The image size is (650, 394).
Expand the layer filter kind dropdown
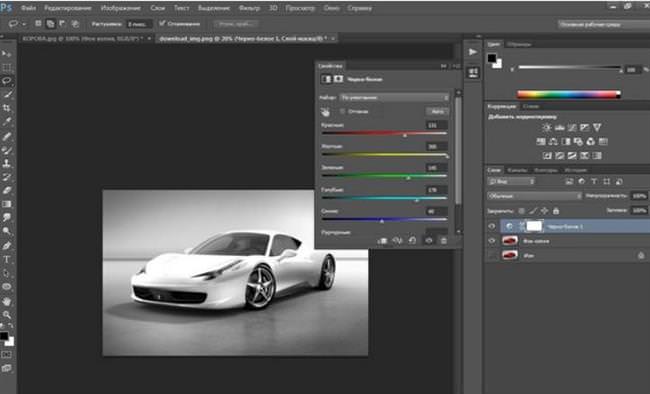pos(511,181)
